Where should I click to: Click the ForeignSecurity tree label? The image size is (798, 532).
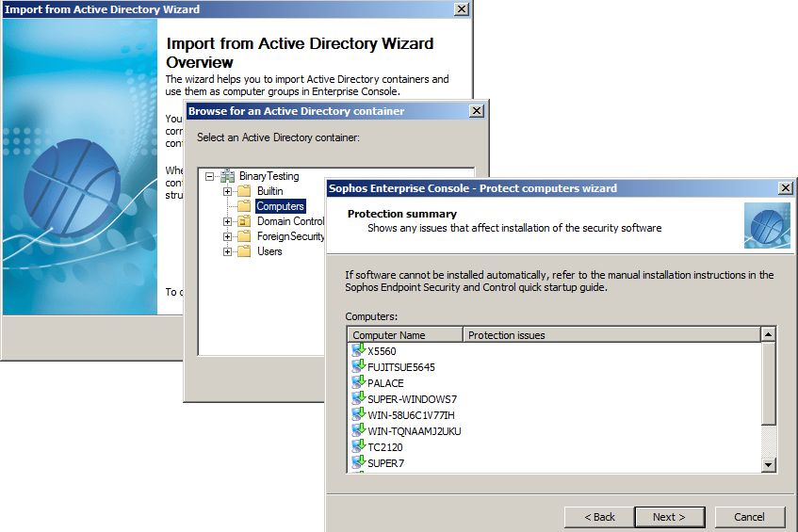(x=290, y=236)
